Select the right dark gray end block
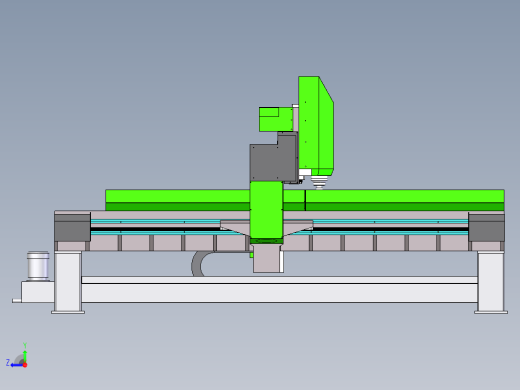The width and height of the screenshot is (520, 390). pyautogui.click(x=486, y=227)
